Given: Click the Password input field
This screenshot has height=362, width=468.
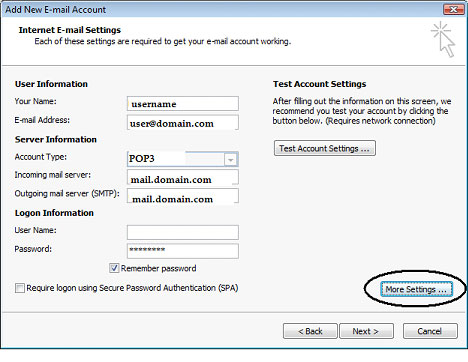Looking at the screenshot, I should tap(183, 251).
